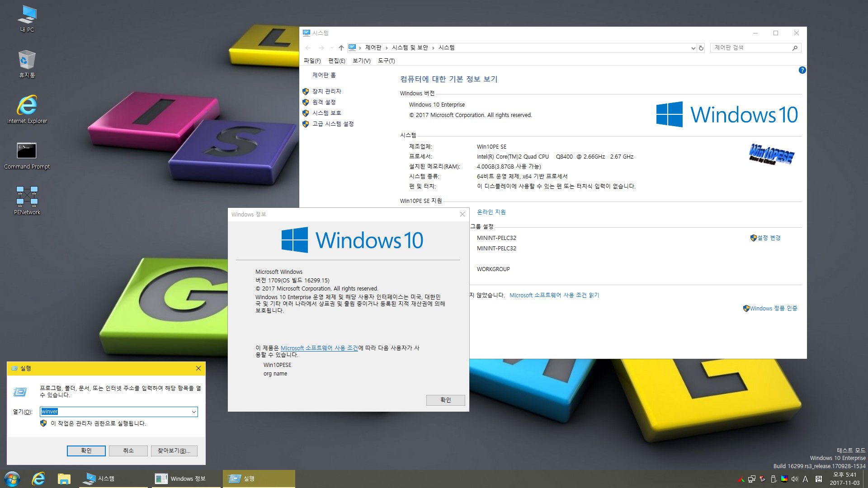Click the Win10PESE logo image
Image resolution: width=868 pixels, height=488 pixels.
click(x=771, y=154)
